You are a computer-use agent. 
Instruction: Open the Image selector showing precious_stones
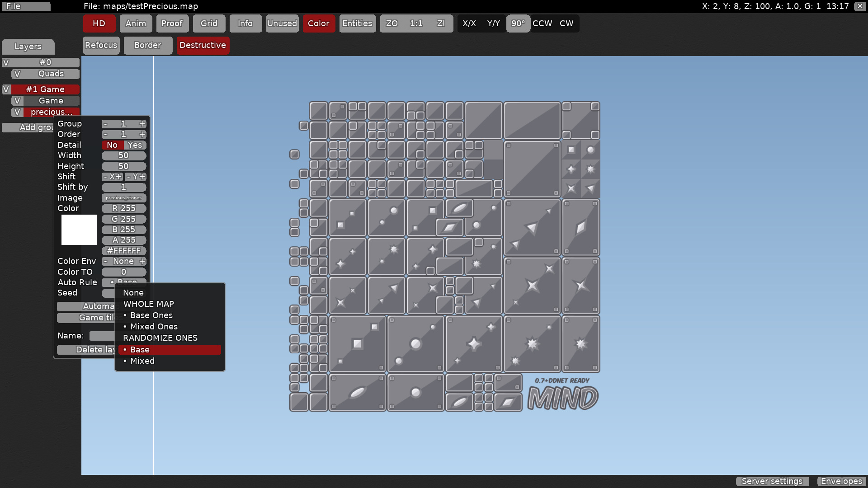123,198
